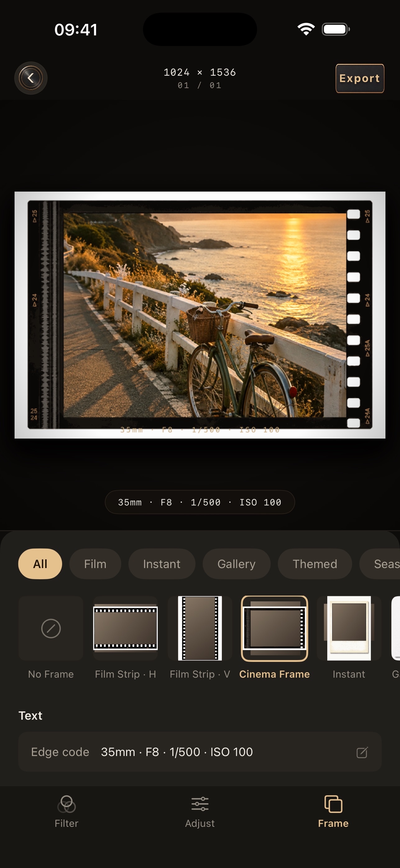Tap the "01 / 01" page counter
Viewport: 400px width, 868px height.
click(x=200, y=86)
